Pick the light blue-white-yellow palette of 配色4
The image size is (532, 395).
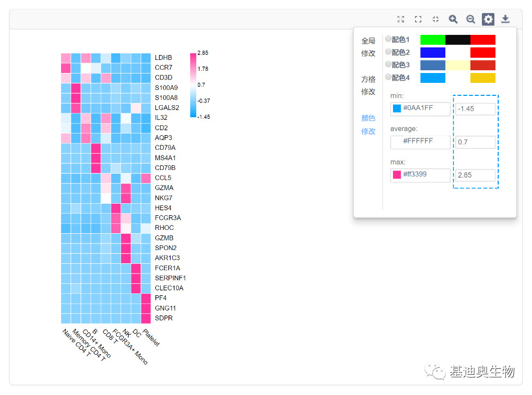[x=458, y=78]
